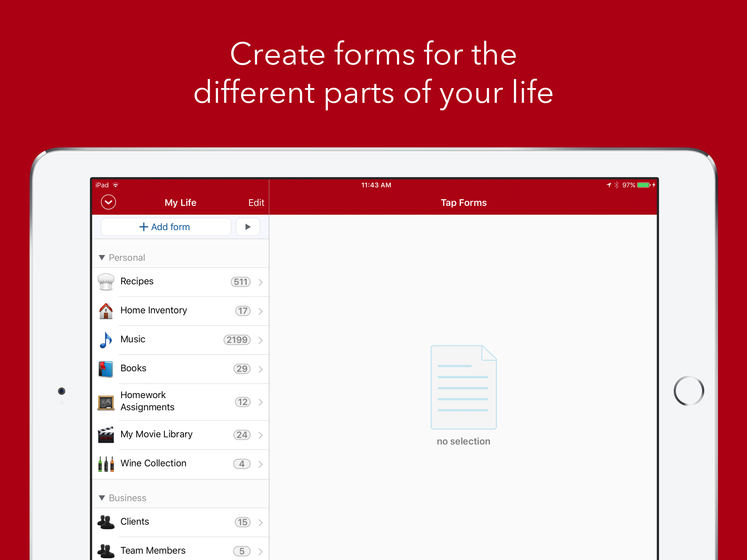
Task: Click the chalkboard Homework Assignments icon
Action: (106, 402)
